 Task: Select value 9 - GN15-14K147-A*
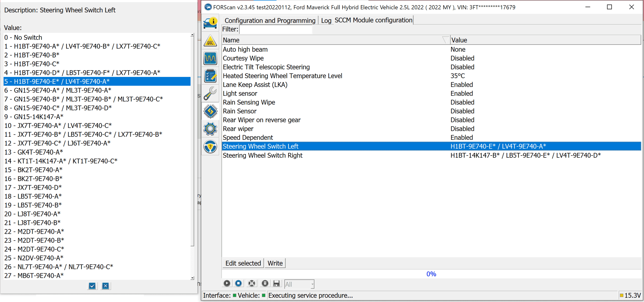(x=97, y=117)
